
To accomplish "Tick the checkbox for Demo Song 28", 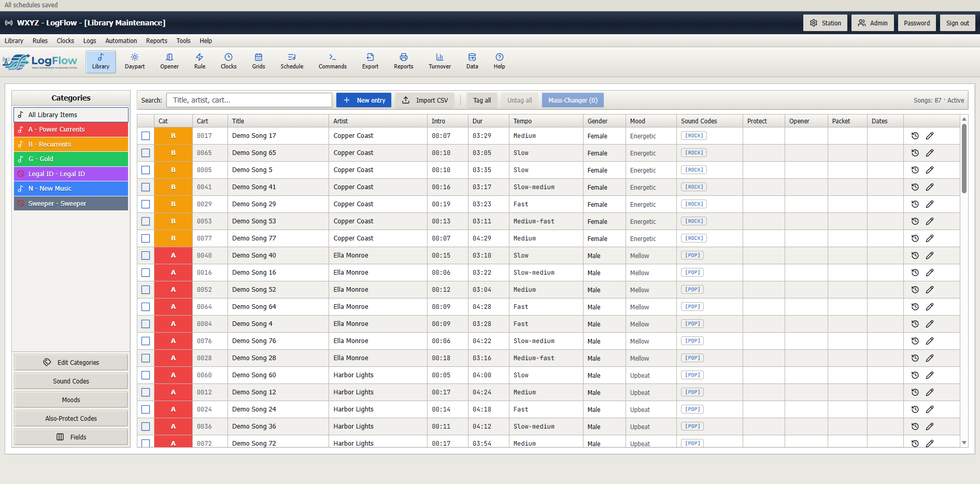I will coord(146,358).
